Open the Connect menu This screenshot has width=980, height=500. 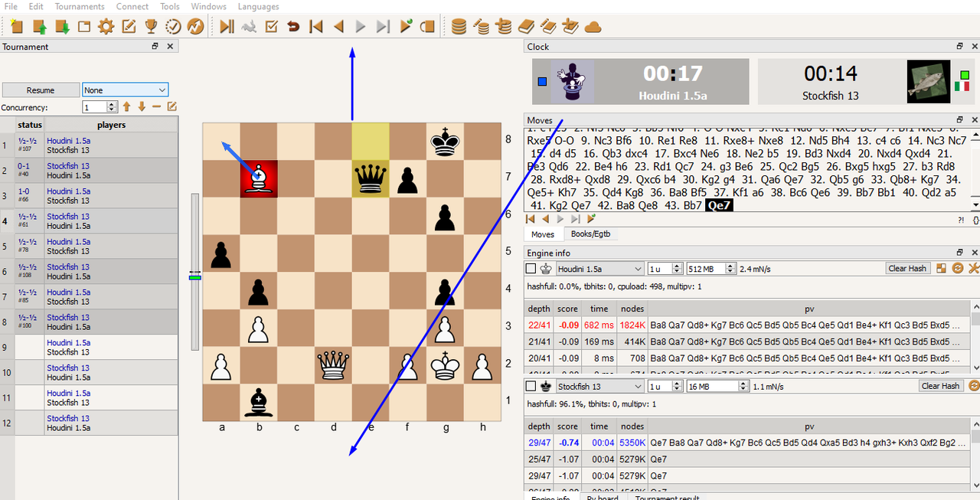coord(132,6)
